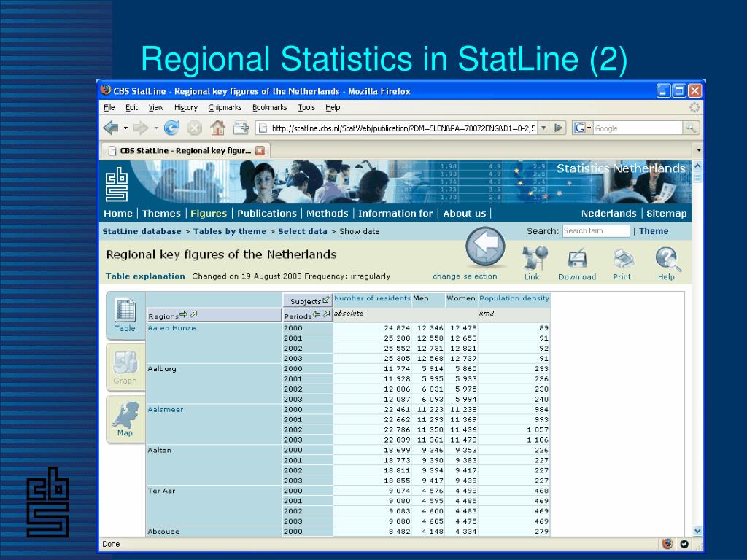Switch to the Graph view
This screenshot has height=560, width=747.
click(125, 367)
